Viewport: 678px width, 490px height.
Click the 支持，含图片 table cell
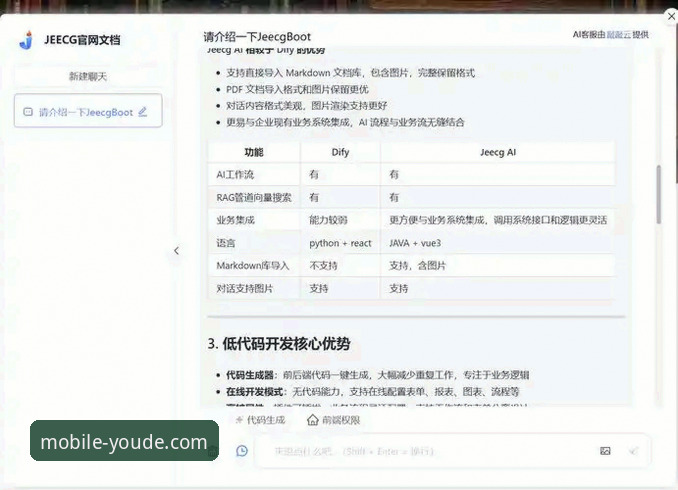click(498, 266)
